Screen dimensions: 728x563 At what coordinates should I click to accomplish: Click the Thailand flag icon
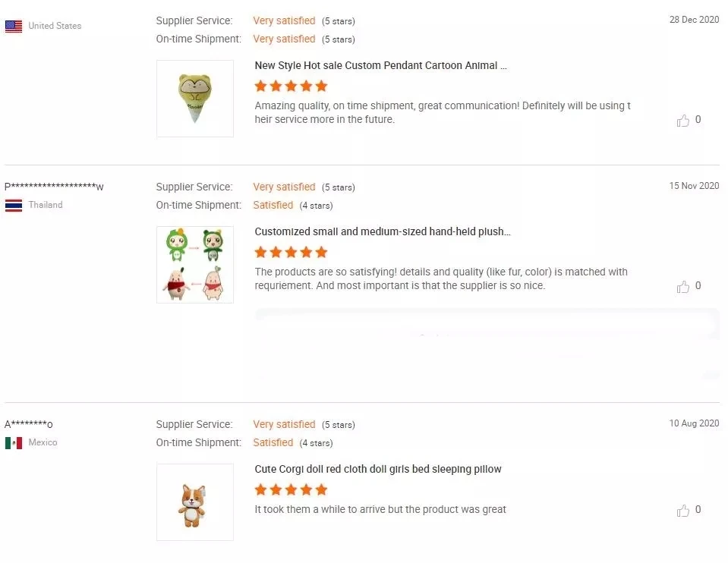point(14,206)
